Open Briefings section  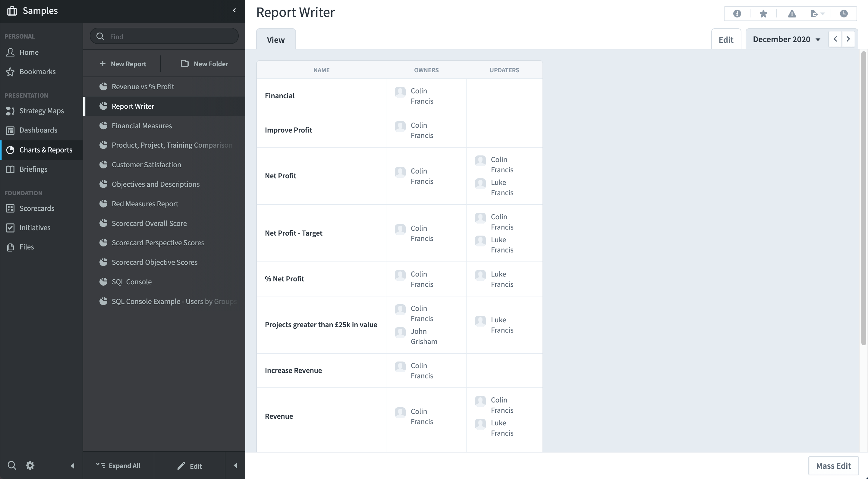[42, 169]
